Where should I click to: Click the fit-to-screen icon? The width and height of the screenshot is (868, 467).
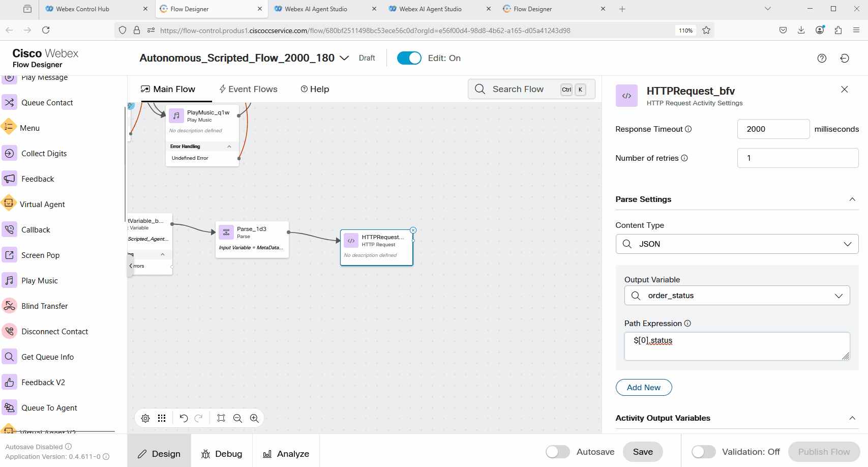pyautogui.click(x=221, y=418)
